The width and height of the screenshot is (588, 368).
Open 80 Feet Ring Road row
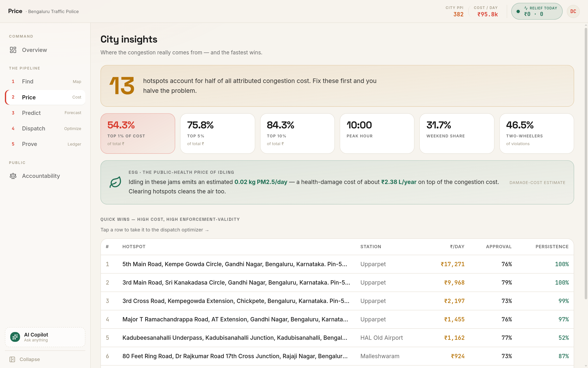[x=337, y=356]
